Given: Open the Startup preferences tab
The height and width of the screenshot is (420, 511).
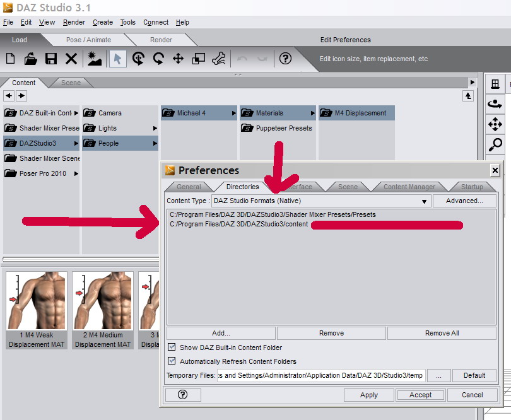Looking at the screenshot, I should (472, 187).
